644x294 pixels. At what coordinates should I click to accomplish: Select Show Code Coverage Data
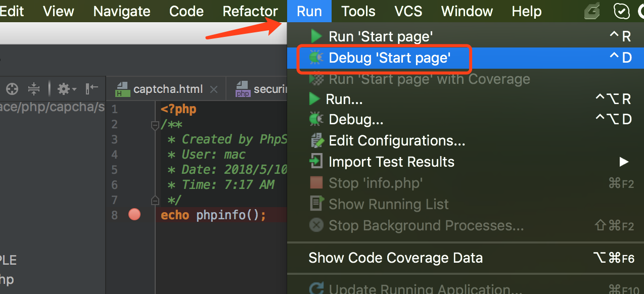(395, 258)
